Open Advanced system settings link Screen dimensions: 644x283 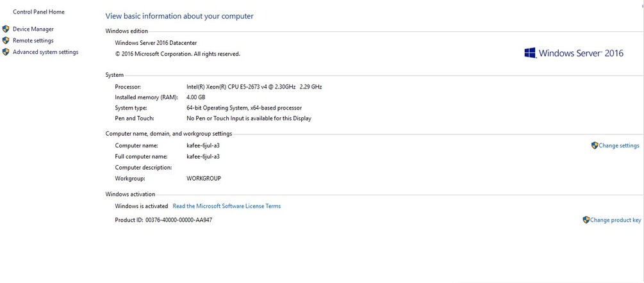(45, 52)
